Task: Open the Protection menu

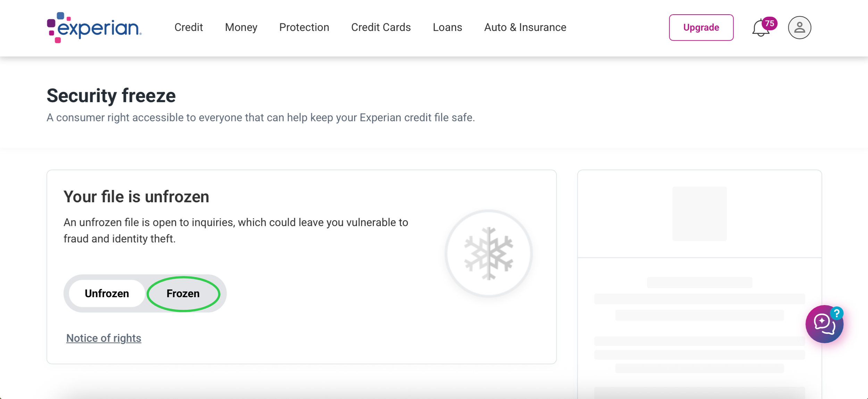Action: (x=304, y=27)
